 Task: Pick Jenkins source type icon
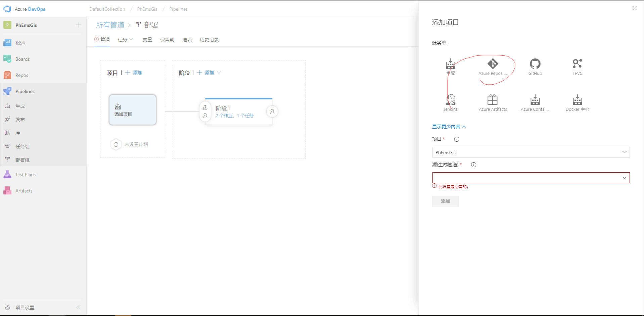coord(451,100)
